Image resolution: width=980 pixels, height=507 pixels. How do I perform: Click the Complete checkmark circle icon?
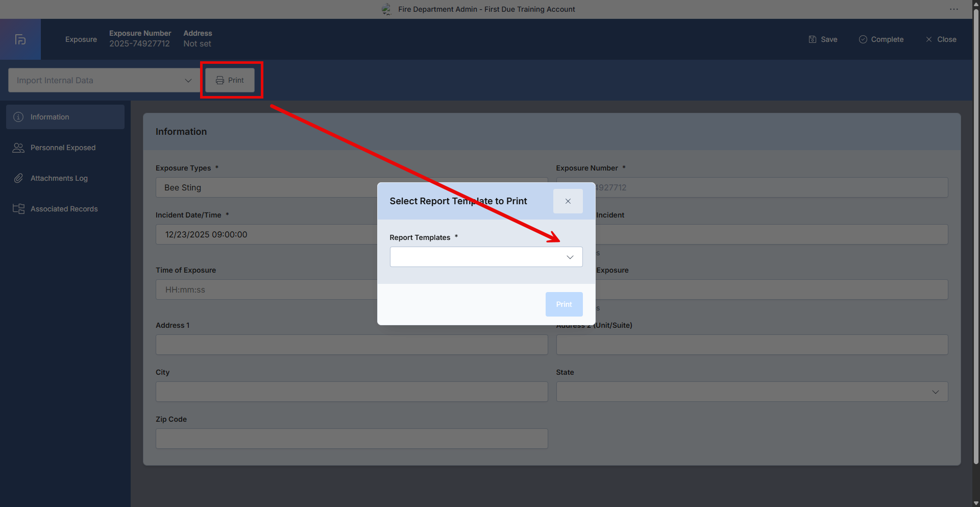point(863,39)
